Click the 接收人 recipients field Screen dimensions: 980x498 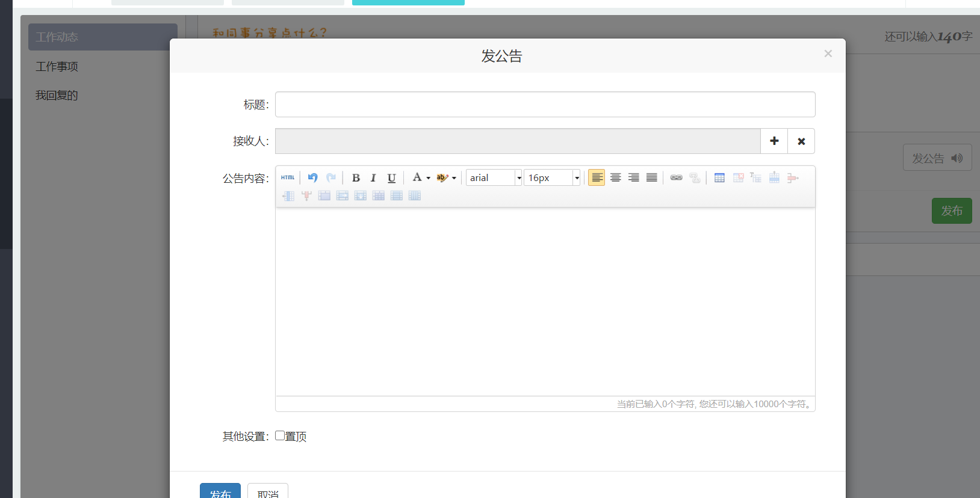click(x=518, y=141)
